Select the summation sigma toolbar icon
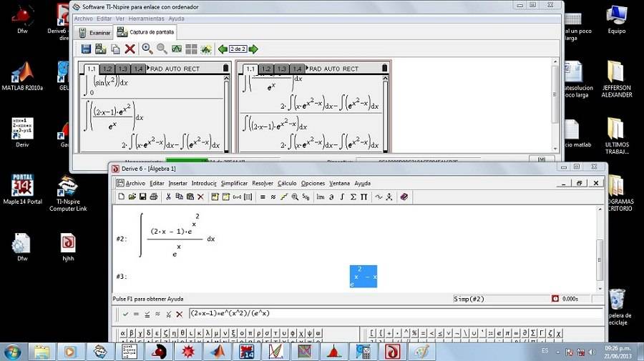 353,197
